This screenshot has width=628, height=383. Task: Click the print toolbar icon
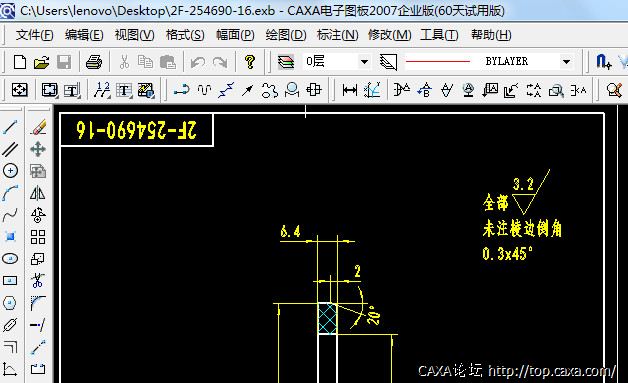tap(94, 62)
